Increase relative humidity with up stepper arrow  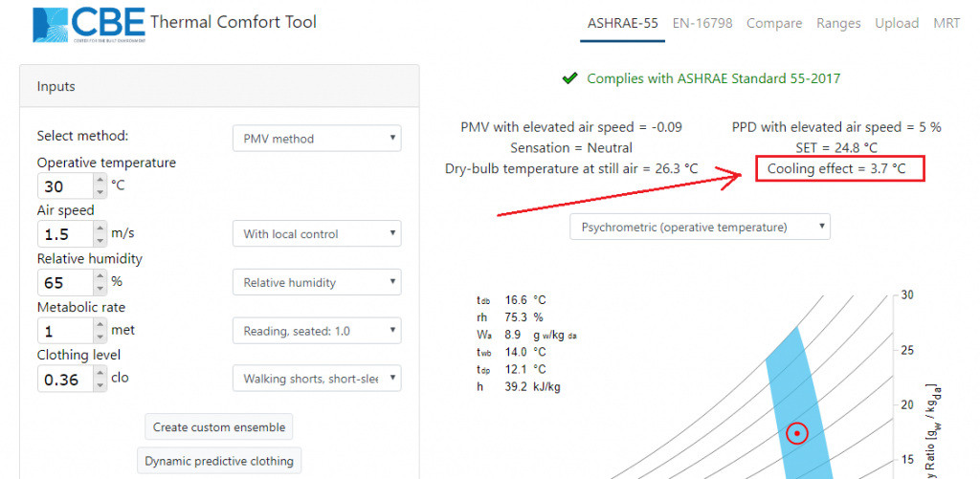100,276
